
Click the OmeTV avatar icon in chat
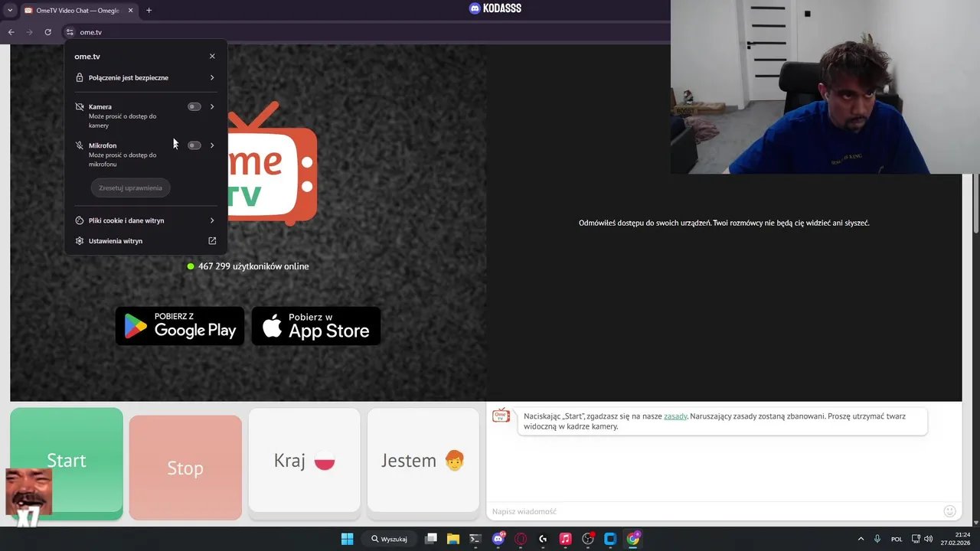(501, 416)
